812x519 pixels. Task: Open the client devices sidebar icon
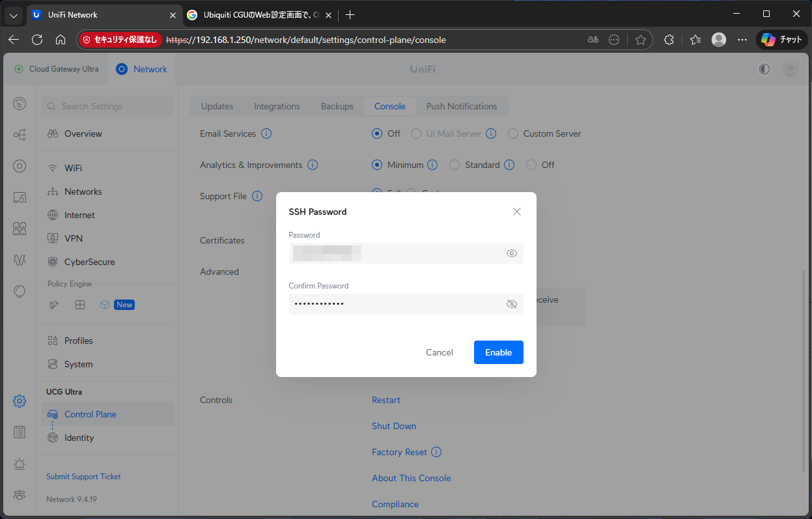pyautogui.click(x=20, y=197)
